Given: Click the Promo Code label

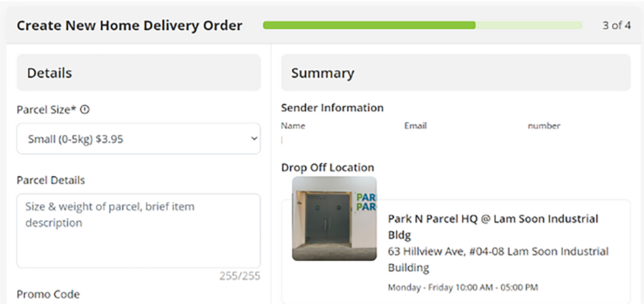Looking at the screenshot, I should pyautogui.click(x=48, y=294).
